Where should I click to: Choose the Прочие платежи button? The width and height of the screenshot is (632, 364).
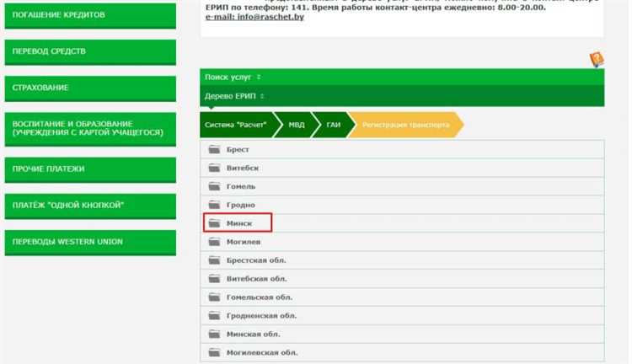90,169
